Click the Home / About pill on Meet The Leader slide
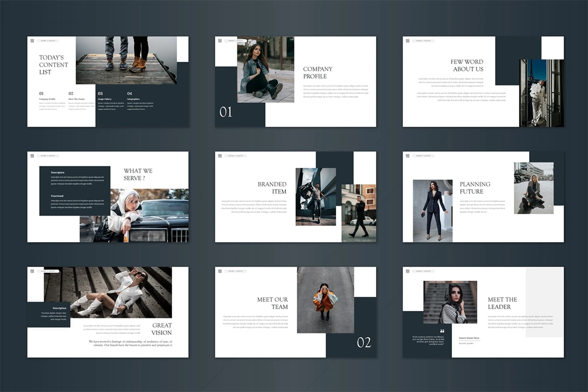The height and width of the screenshot is (392, 588). coord(423,271)
